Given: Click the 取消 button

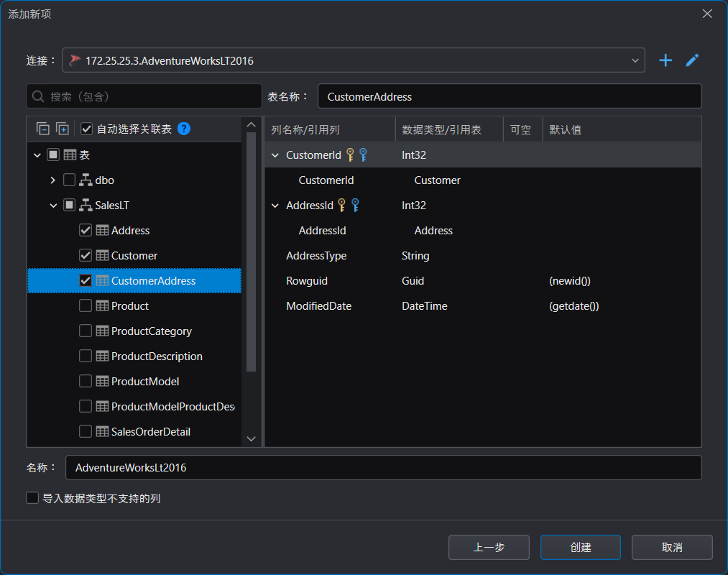Looking at the screenshot, I should tap(672, 547).
